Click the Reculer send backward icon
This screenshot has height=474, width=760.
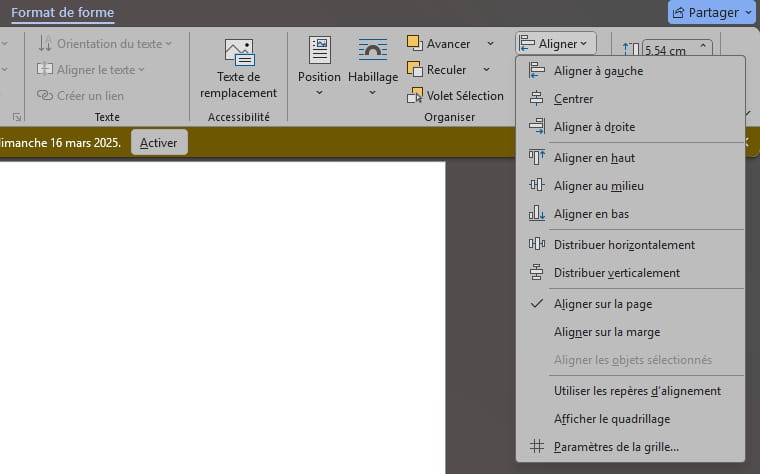click(414, 69)
